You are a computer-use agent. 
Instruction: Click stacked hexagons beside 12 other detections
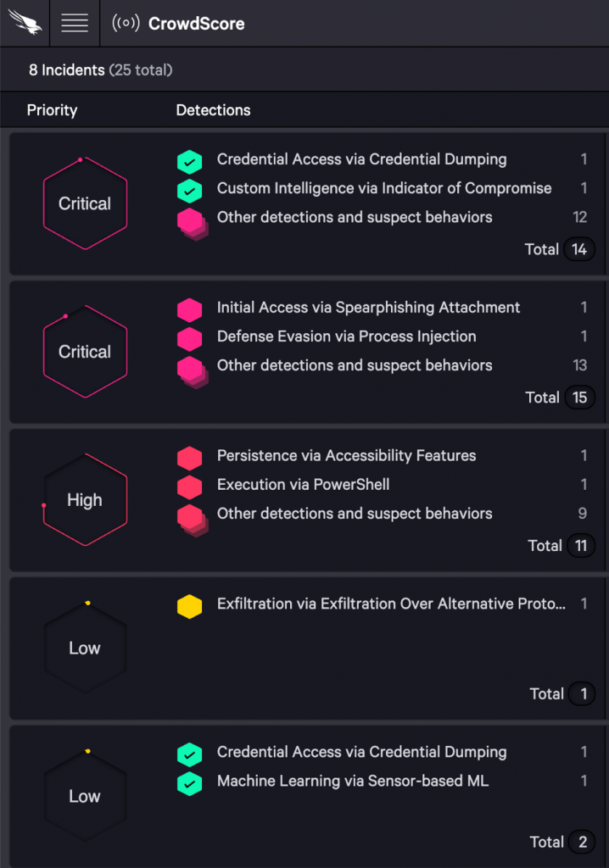click(x=191, y=220)
